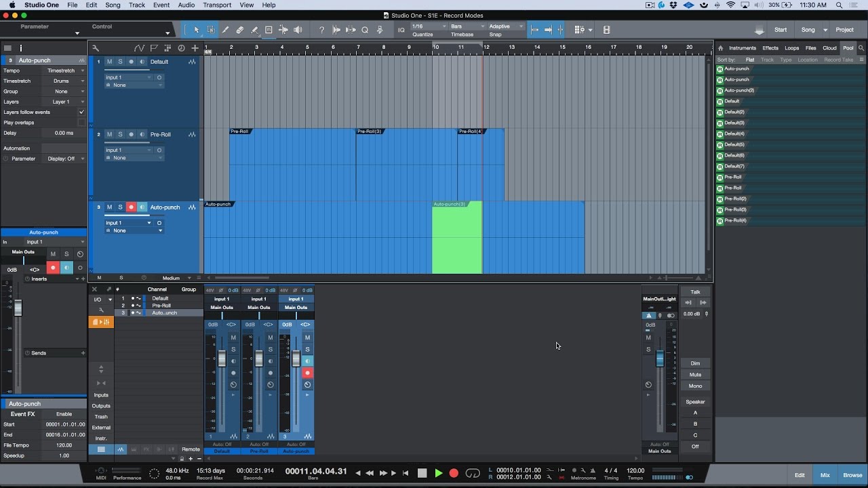Select the Paint tool
The height and width of the screenshot is (488, 868).
tap(254, 30)
